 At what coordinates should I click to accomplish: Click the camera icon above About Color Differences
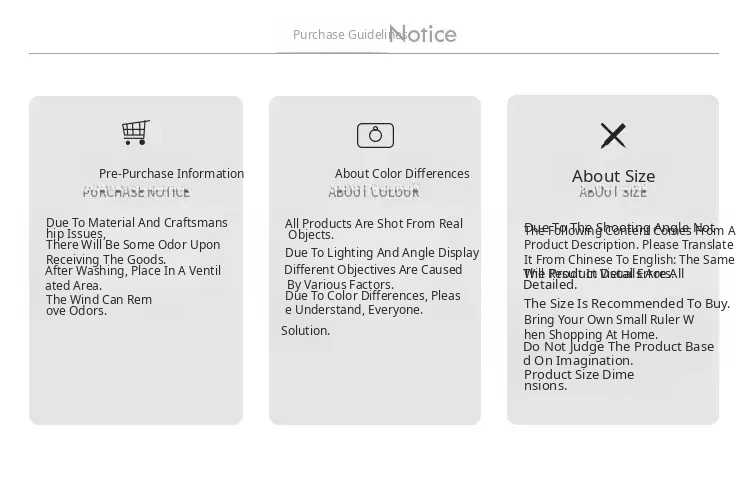(x=375, y=135)
